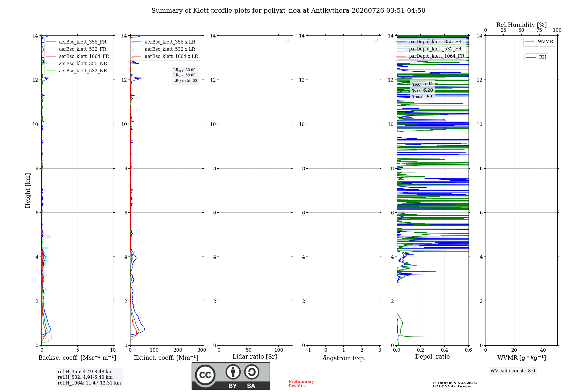Click the empty legend box in Lidar ratio panel

tap(287, 40)
